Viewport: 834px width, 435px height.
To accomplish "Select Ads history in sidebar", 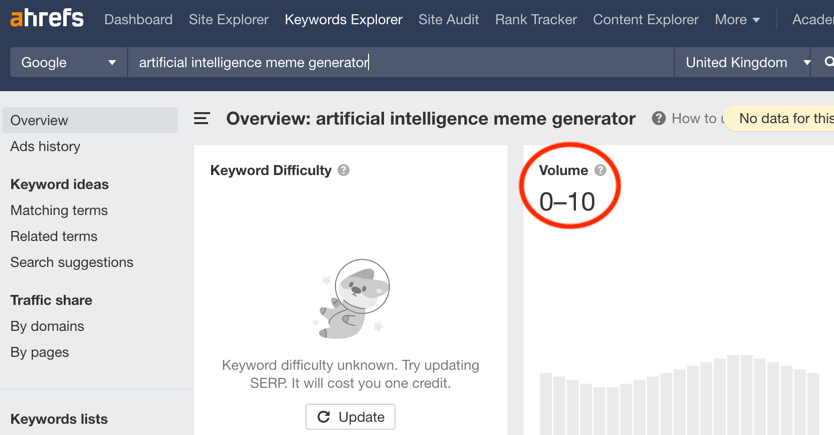I will [x=45, y=146].
